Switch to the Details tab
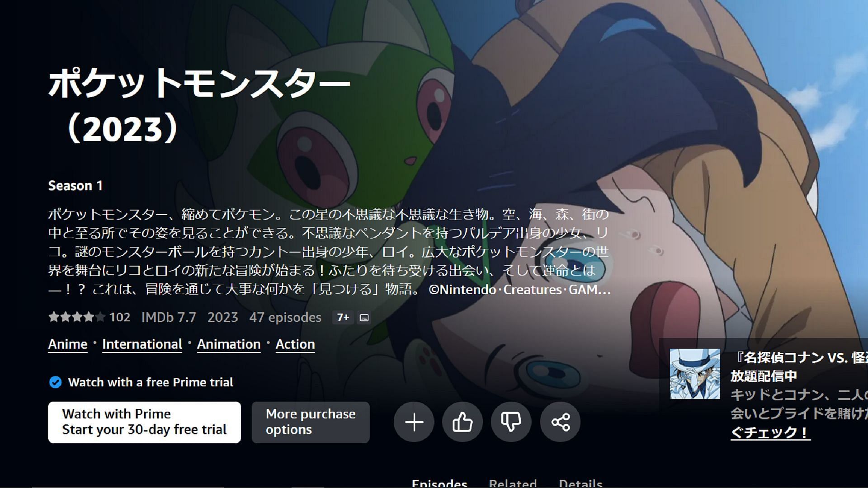868x488 pixels. point(580,483)
